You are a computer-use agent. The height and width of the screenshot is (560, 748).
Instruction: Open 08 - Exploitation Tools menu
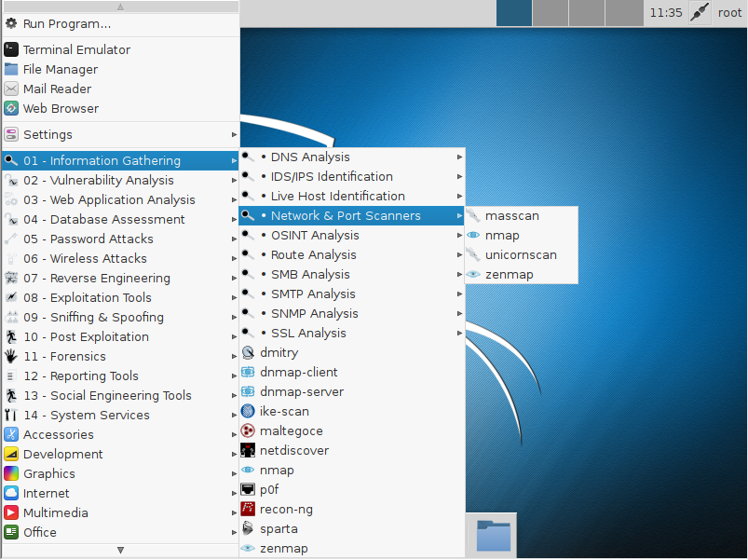click(120, 297)
